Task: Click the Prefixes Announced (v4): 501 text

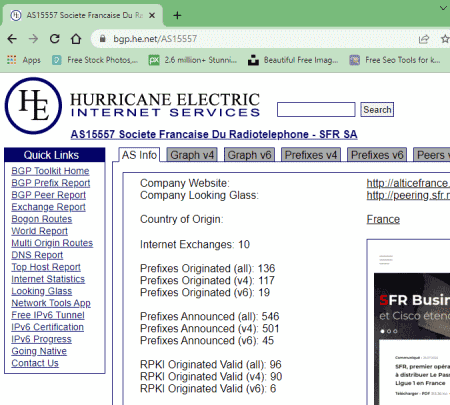Action: click(209, 328)
